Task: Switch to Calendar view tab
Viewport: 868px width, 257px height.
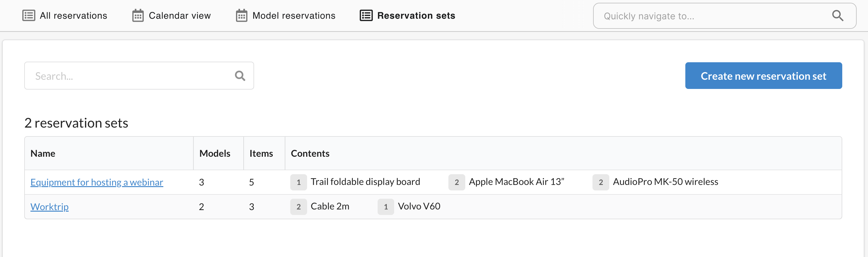Action: [x=180, y=16]
